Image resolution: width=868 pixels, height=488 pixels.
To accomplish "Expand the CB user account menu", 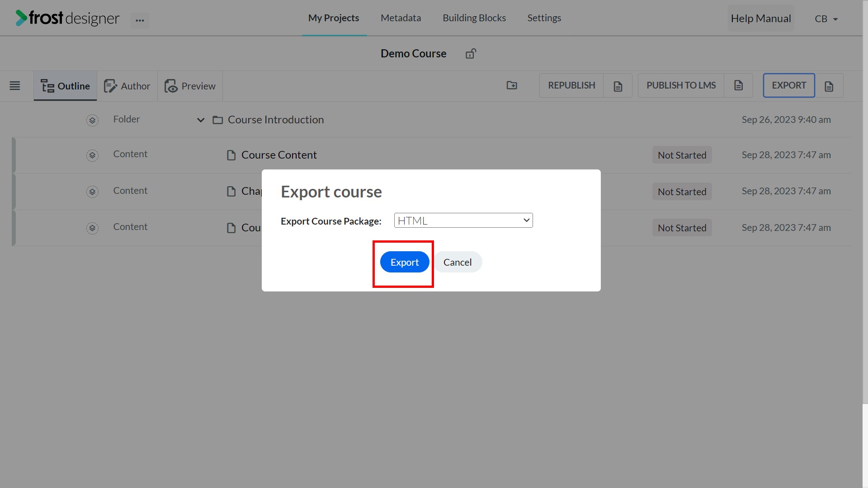I will coord(826,19).
